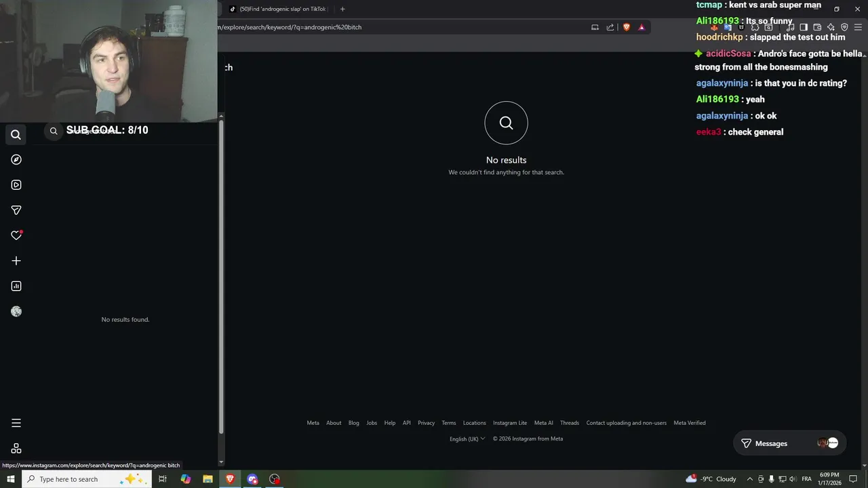868x488 pixels.
Task: Switch FRA input language indicator
Action: pos(807,479)
